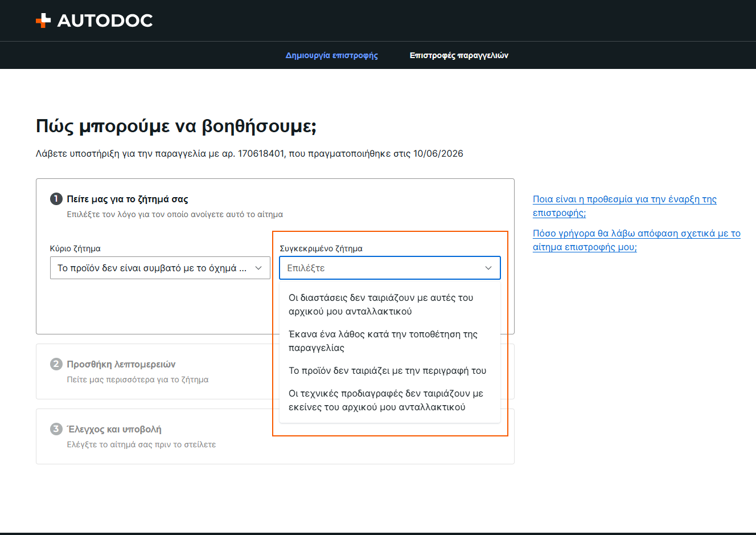
Task: Click the 'Πείτε μας περισσότερα για το ζήτημα' text
Action: tap(138, 379)
